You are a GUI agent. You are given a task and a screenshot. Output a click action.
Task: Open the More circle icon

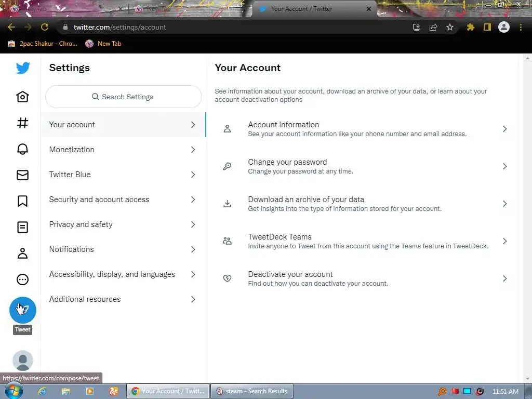[23, 280]
